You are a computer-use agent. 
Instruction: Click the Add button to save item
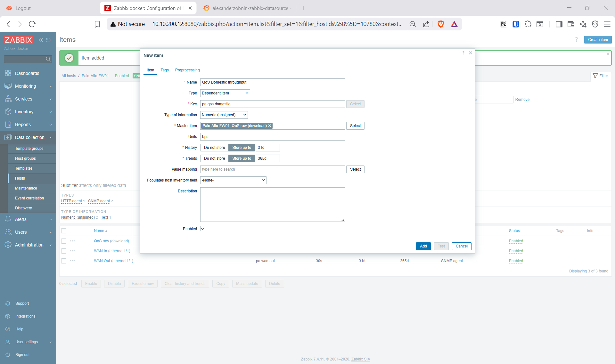[423, 246]
